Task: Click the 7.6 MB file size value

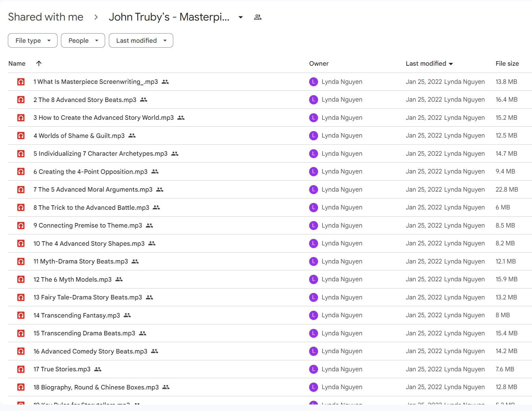Action: pos(505,369)
